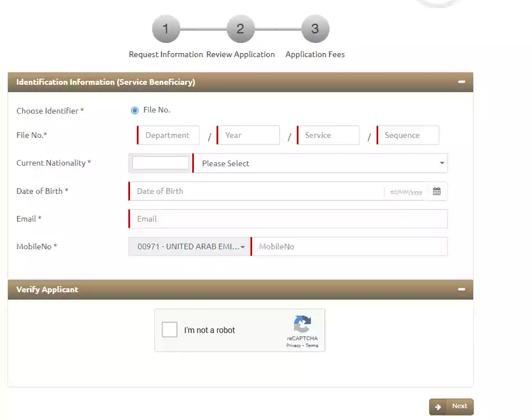Click the Application Fees step label
Screen dimensions: 532x420
315,55
